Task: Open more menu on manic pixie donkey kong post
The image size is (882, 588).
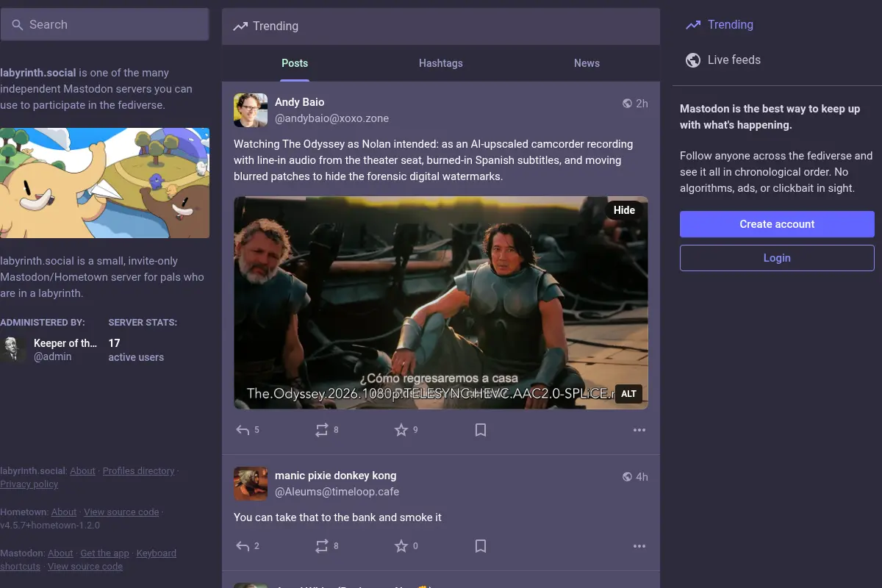Action: [639, 546]
